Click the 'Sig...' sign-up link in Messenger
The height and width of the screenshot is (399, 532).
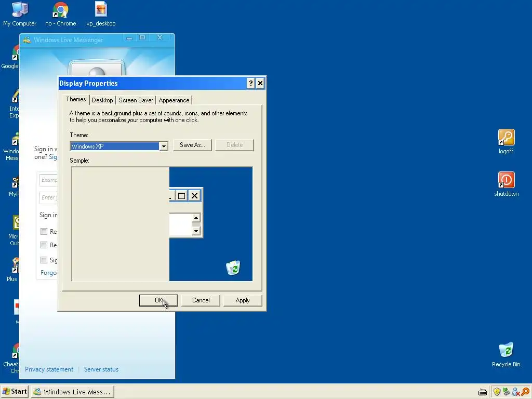pyautogui.click(x=53, y=157)
